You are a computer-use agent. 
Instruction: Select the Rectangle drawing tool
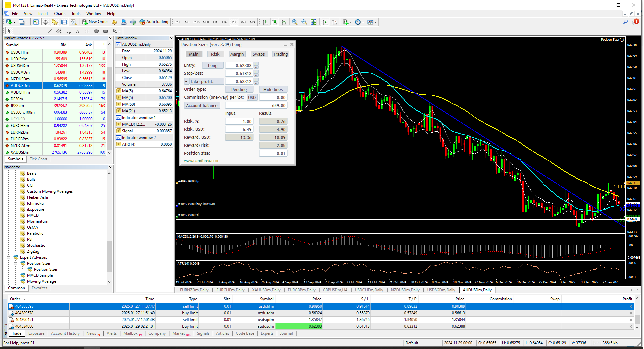(106, 31)
